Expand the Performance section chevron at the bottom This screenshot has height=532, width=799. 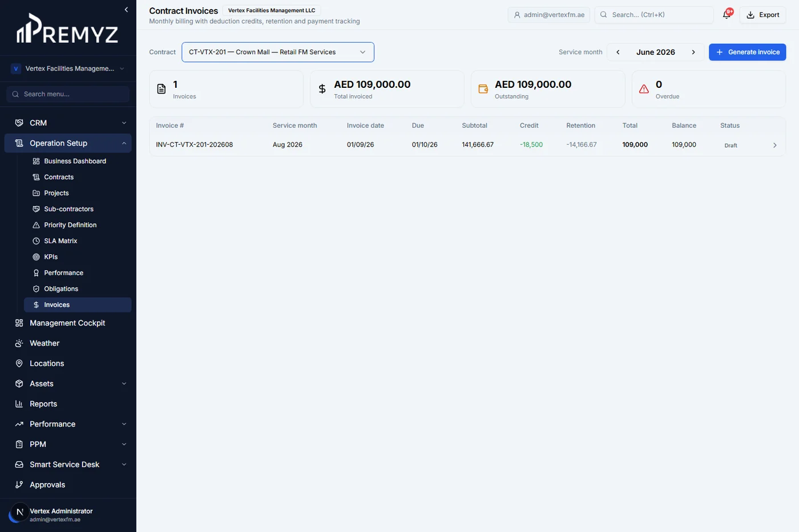pos(124,424)
